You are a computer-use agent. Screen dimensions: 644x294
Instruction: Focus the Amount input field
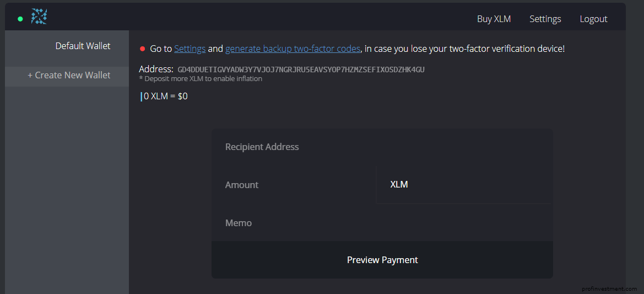[294, 185]
